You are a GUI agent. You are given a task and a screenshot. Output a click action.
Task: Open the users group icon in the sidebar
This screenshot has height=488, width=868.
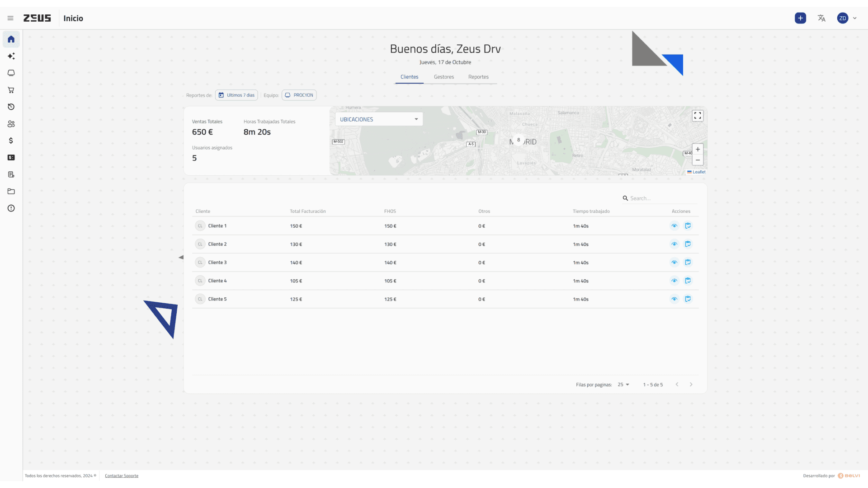click(x=11, y=124)
